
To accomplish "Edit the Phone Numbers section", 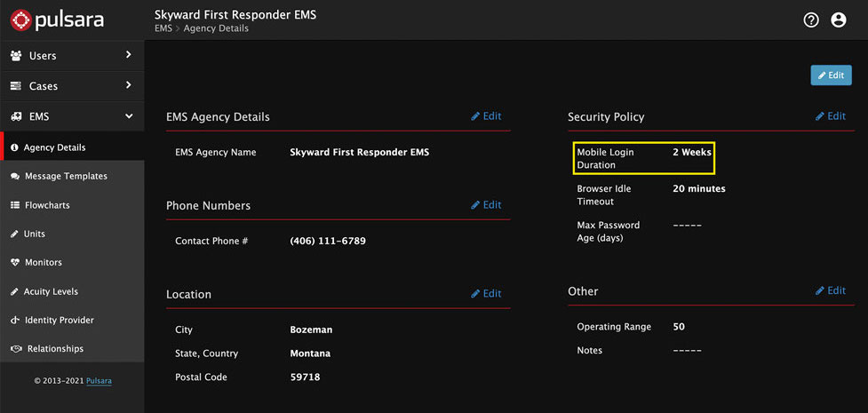I will (x=486, y=205).
